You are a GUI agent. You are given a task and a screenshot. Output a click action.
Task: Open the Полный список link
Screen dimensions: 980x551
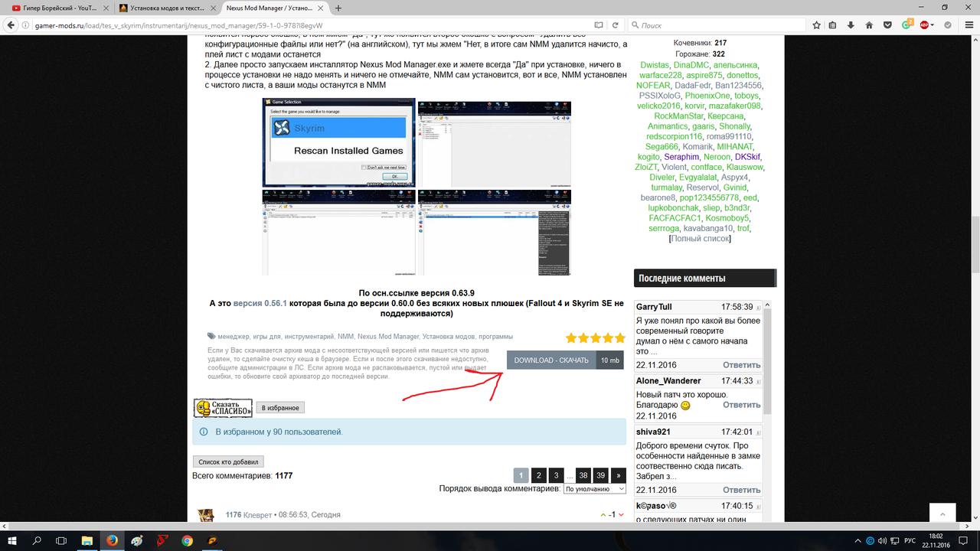(x=700, y=239)
